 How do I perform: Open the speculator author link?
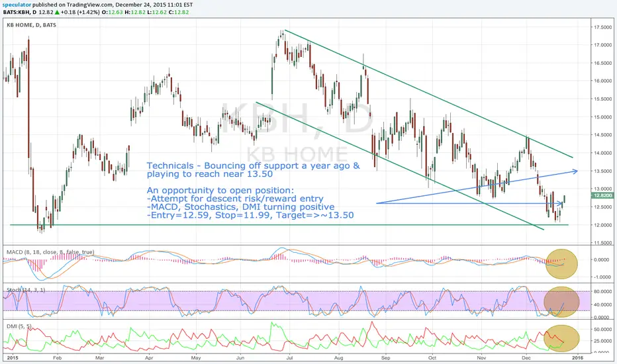[17, 5]
